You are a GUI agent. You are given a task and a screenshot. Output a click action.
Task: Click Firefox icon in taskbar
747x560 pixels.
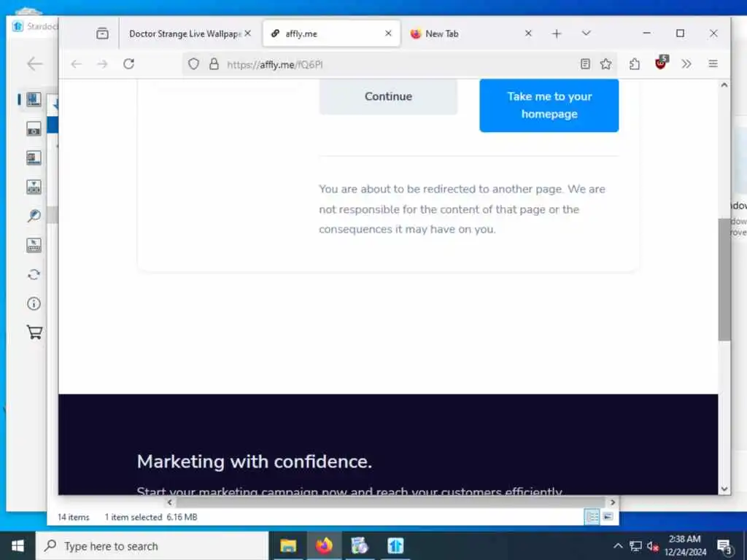pos(324,546)
